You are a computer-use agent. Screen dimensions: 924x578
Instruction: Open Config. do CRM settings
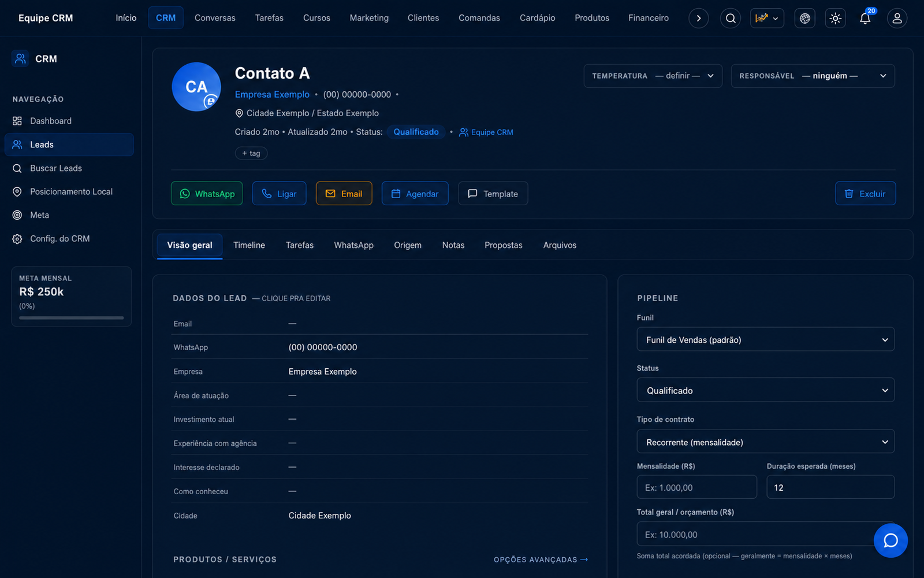coord(69,239)
